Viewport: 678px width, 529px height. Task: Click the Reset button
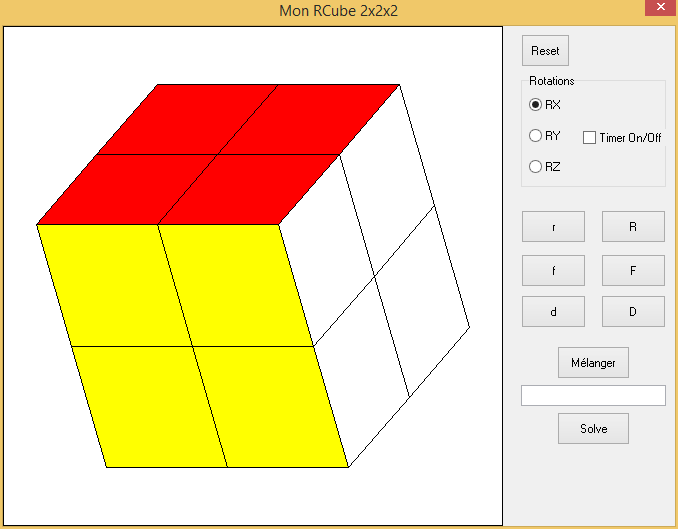click(545, 51)
